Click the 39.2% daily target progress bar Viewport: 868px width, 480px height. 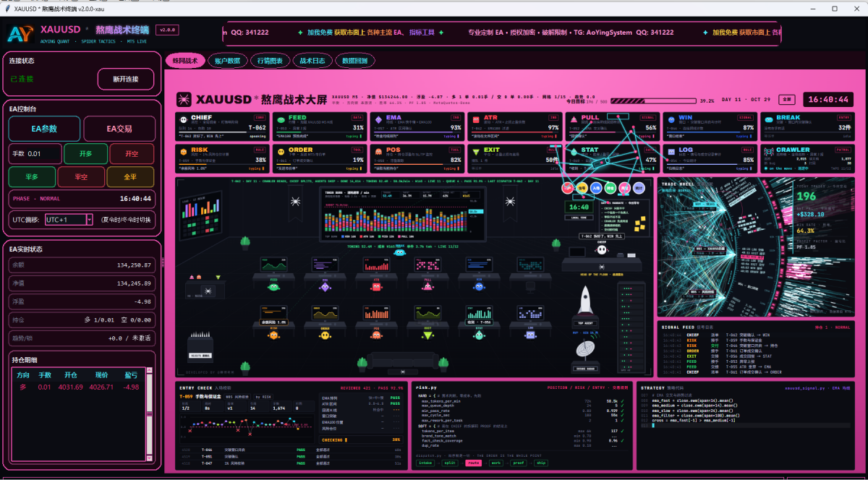pyautogui.click(x=655, y=101)
